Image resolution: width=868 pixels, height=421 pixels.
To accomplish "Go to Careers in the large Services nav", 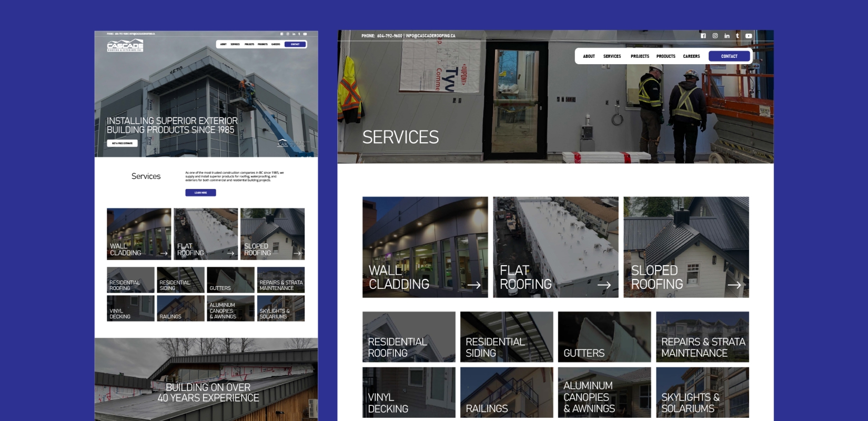I will click(x=691, y=56).
